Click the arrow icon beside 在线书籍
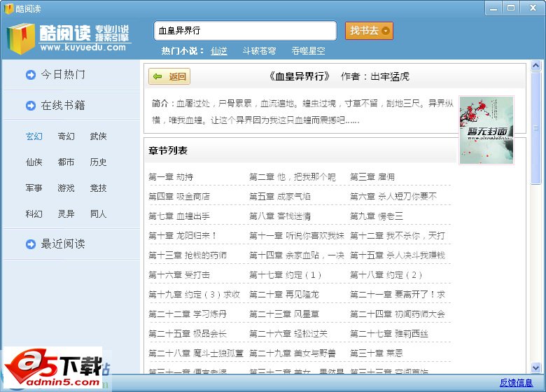This screenshot has width=546, height=392. 31,106
